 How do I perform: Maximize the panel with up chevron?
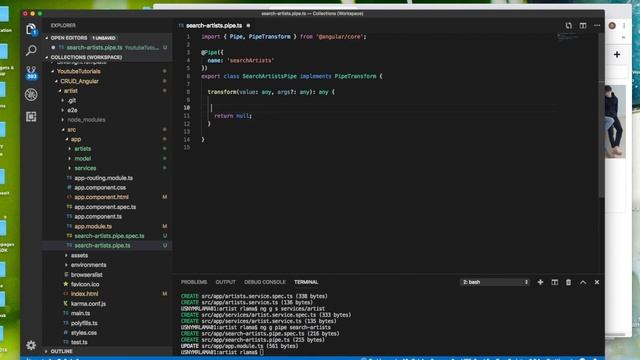(x=583, y=282)
